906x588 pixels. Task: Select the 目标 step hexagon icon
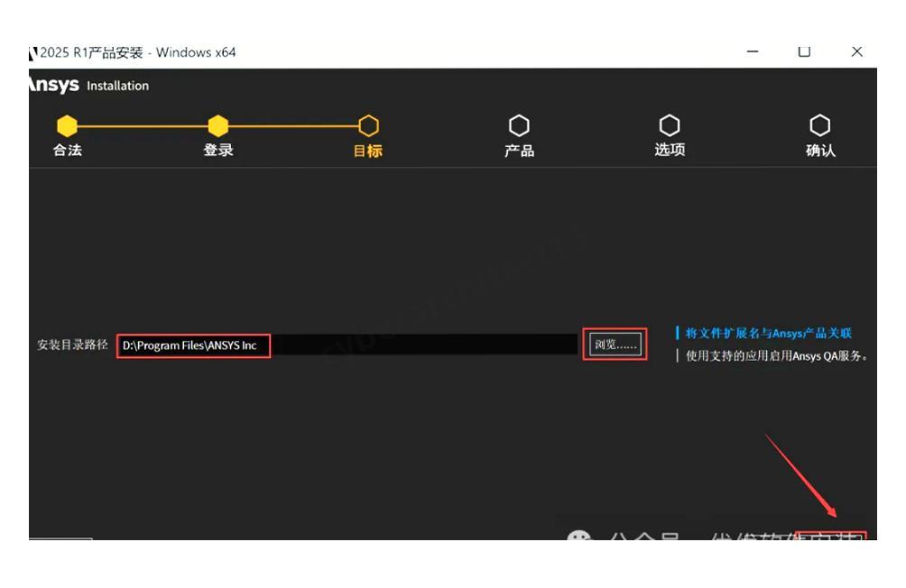tap(368, 125)
